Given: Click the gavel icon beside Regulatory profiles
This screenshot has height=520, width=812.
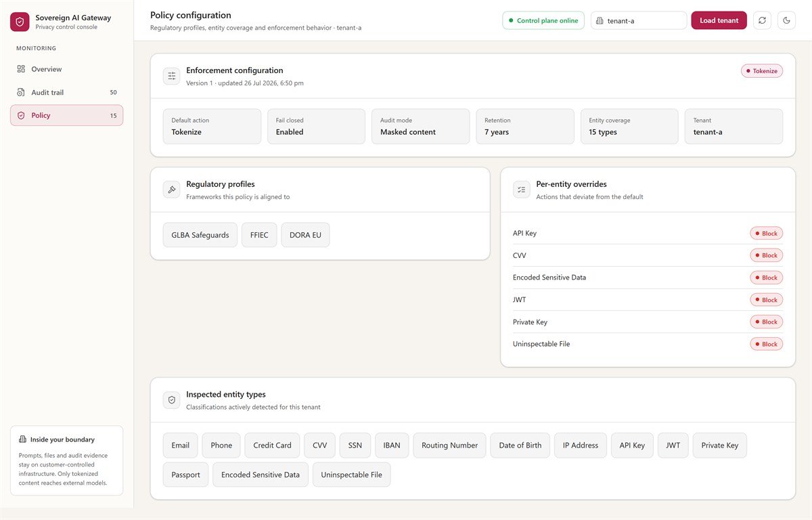Looking at the screenshot, I should click(172, 190).
